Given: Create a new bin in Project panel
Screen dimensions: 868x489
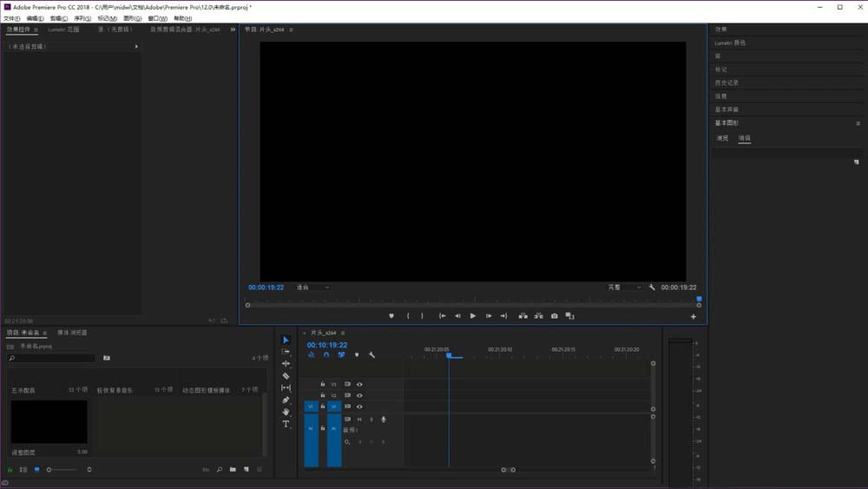Looking at the screenshot, I should click(x=233, y=470).
